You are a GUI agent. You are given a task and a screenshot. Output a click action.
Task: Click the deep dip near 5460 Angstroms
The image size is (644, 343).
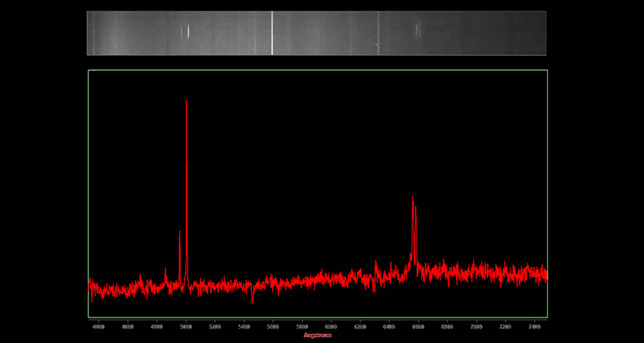pyautogui.click(x=252, y=300)
